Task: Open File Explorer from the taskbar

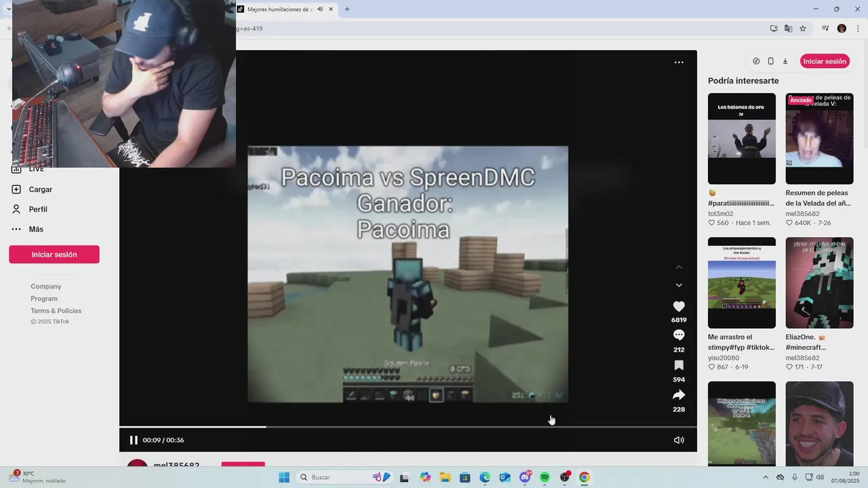Action: 445,477
